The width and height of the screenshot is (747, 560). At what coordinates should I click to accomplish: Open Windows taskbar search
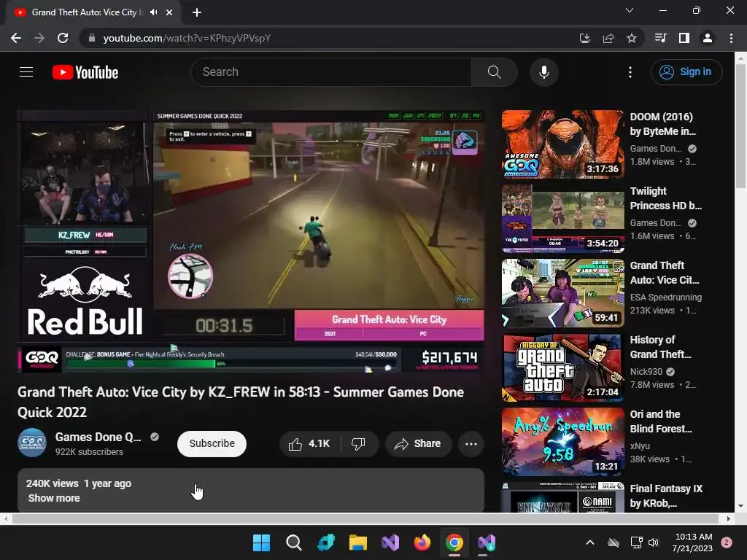(293, 542)
